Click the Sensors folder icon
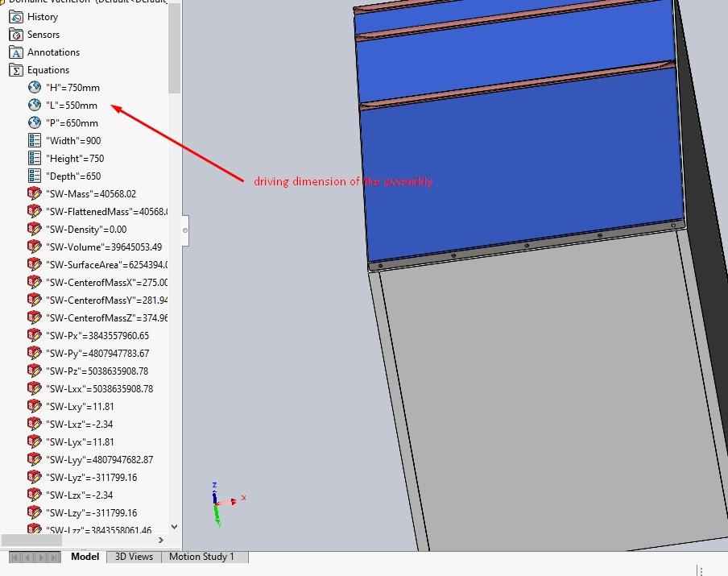Viewport: 728px width, 576px height. (16, 35)
